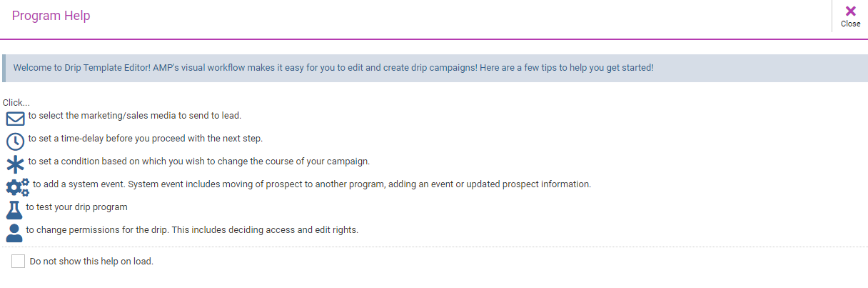Viewport: 868px width, 288px height.
Task: Enable the do not show help checkbox
Action: point(19,262)
